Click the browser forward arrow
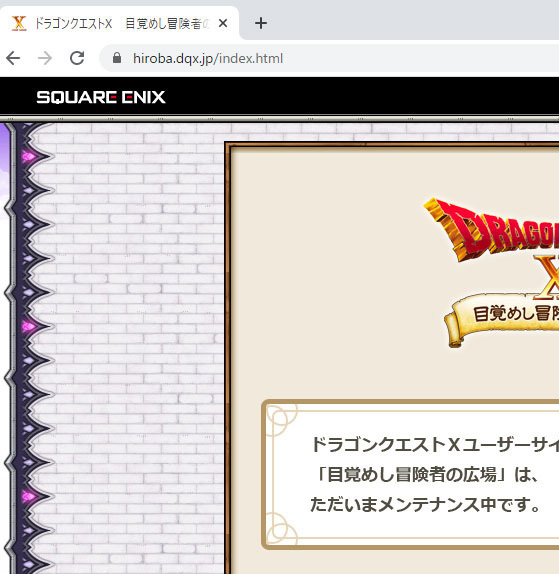The height and width of the screenshot is (574, 559). pyautogui.click(x=45, y=58)
